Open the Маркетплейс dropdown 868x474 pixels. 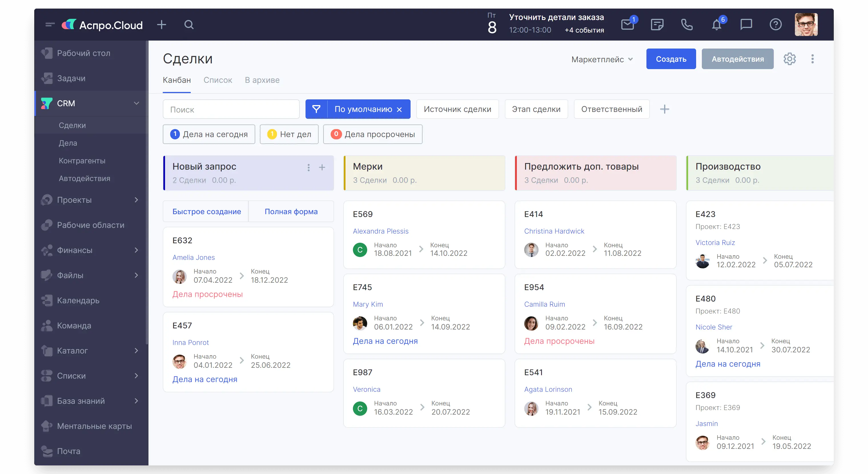click(602, 59)
